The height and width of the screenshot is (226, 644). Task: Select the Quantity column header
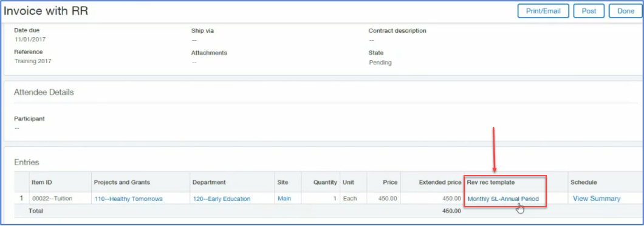[320, 182]
